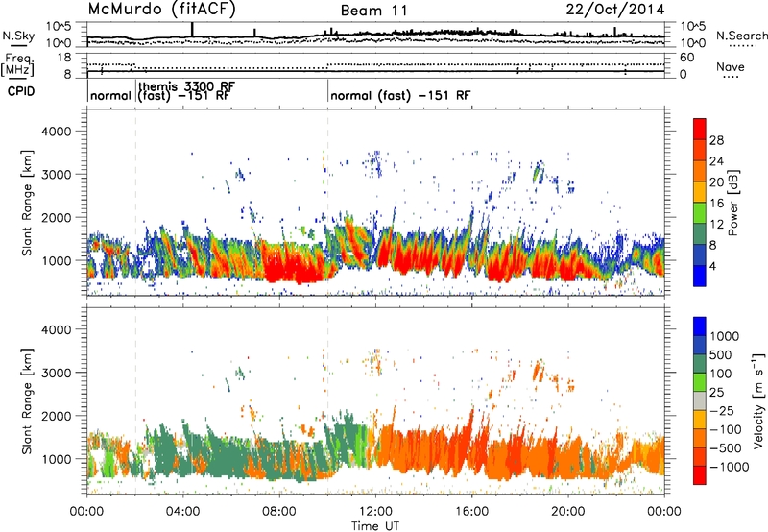Viewport: 768px width, 532px height.
Task: Click the 'Velocity [m s-1]' colorbar label
Action: [758, 400]
